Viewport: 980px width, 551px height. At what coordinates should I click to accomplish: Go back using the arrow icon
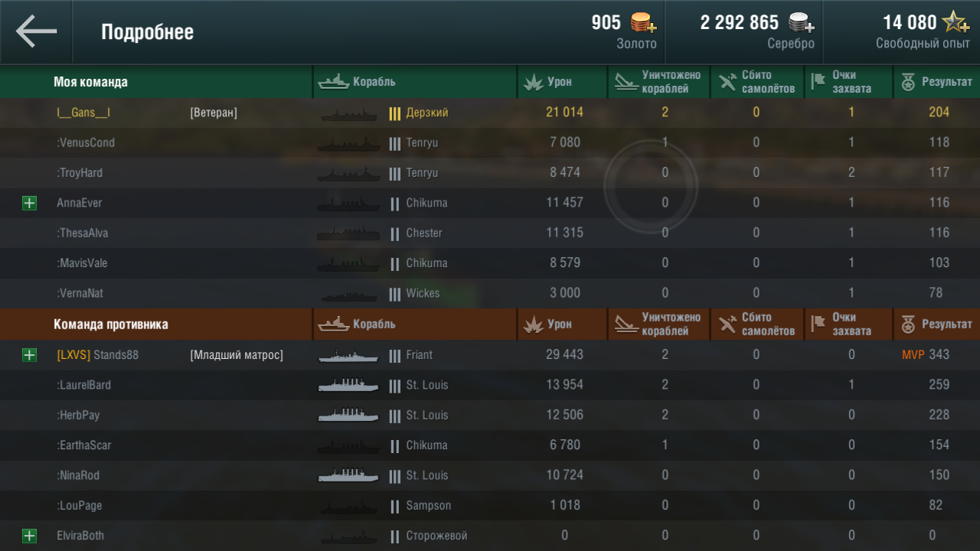[x=36, y=31]
